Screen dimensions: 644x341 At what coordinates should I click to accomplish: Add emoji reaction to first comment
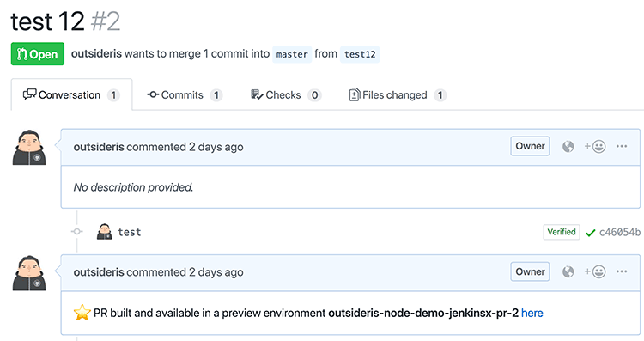[595, 147]
